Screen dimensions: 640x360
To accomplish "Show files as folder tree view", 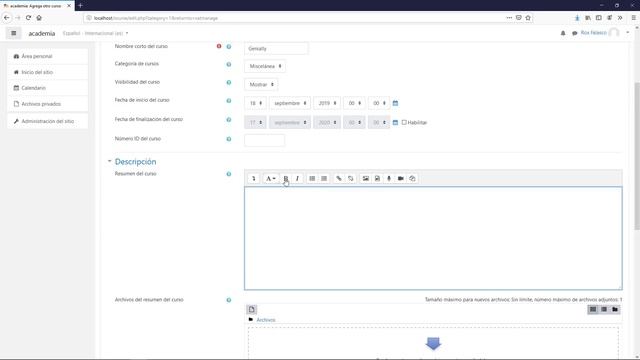I will (615, 309).
